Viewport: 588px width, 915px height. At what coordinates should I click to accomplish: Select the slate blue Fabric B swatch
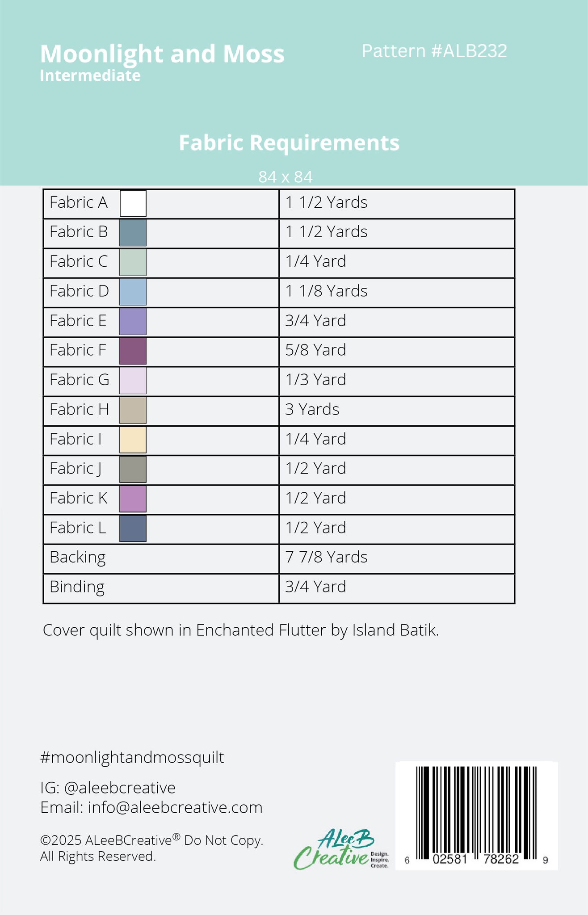tap(133, 233)
